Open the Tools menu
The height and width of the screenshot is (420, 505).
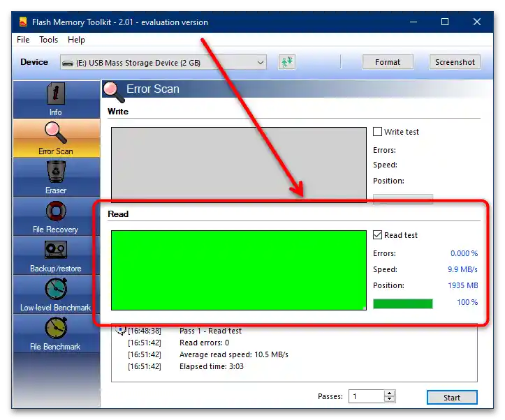[49, 40]
